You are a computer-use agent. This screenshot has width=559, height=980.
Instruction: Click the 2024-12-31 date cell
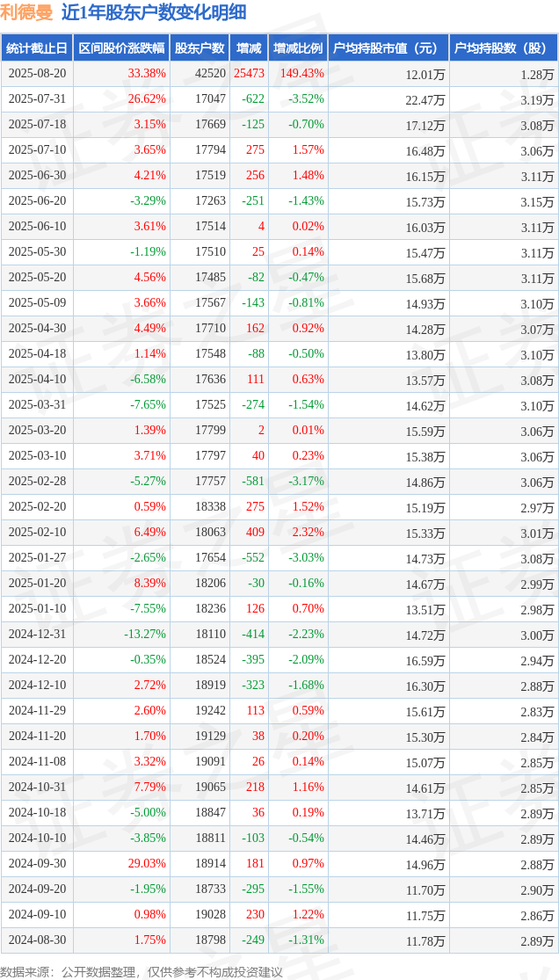pos(37,634)
